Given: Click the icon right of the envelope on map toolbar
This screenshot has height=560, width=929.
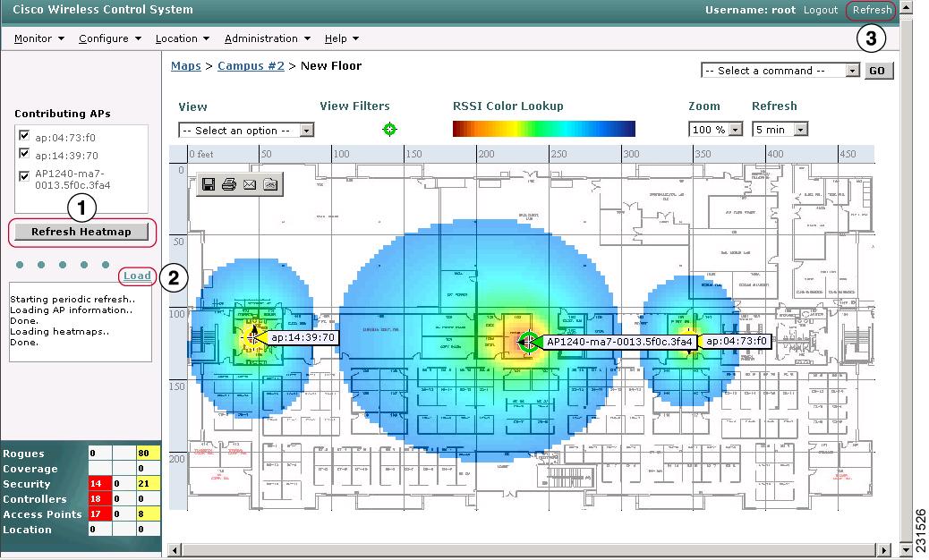Looking at the screenshot, I should coord(270,184).
